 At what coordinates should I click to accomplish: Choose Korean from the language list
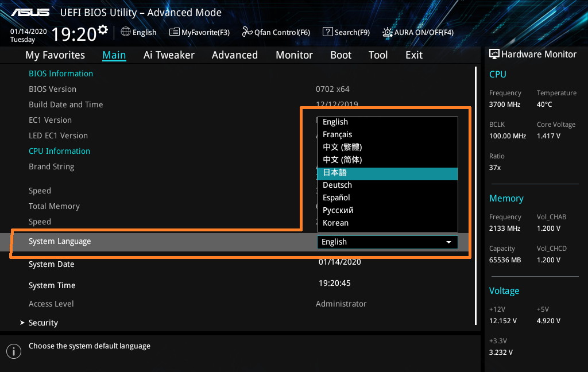point(388,223)
